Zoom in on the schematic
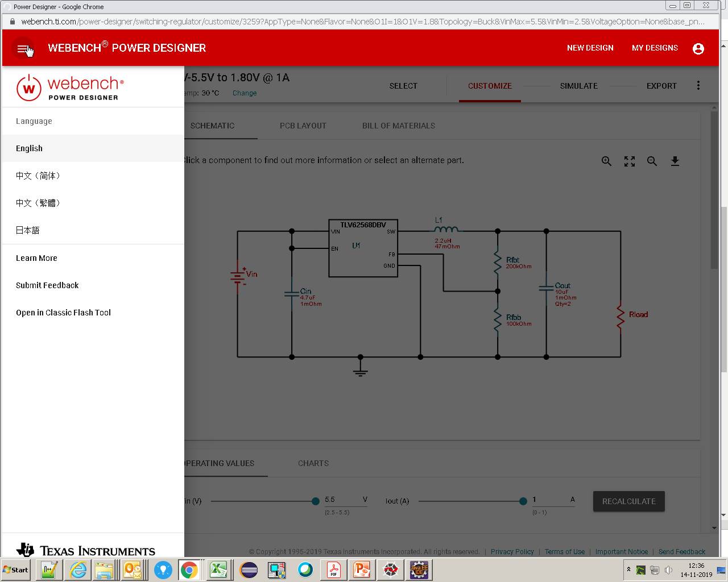This screenshot has height=582, width=728. [606, 161]
